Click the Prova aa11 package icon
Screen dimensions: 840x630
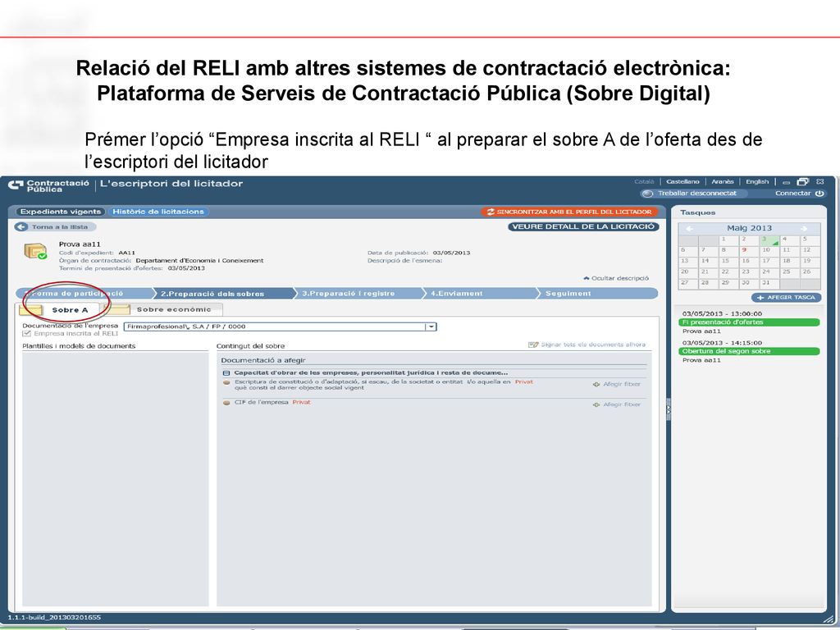[x=35, y=251]
